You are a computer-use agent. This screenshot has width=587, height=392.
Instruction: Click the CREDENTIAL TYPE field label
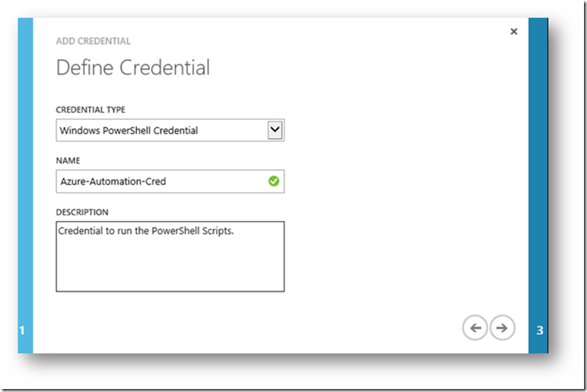tap(90, 110)
